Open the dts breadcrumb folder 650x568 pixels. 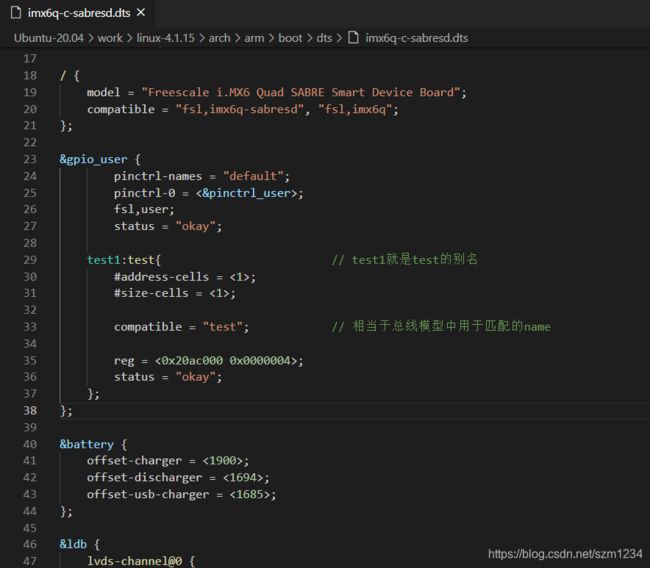click(324, 38)
